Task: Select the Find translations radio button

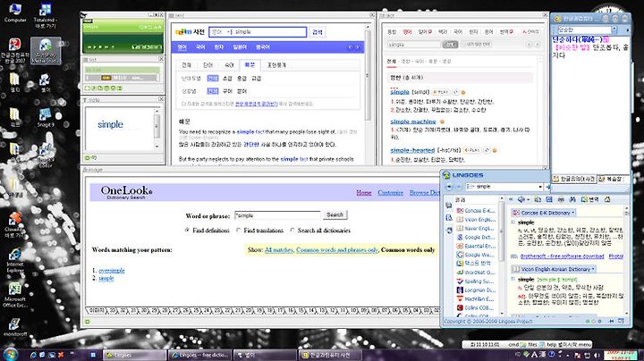Action: (x=238, y=231)
